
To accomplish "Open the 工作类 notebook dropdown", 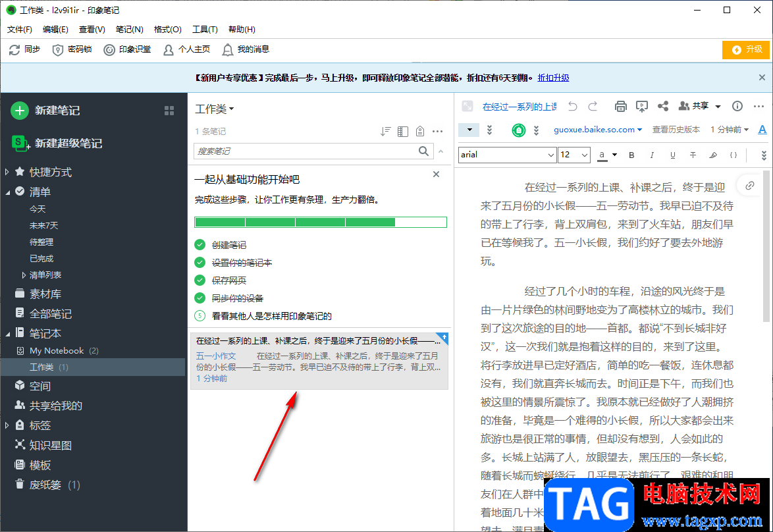I will 215,109.
